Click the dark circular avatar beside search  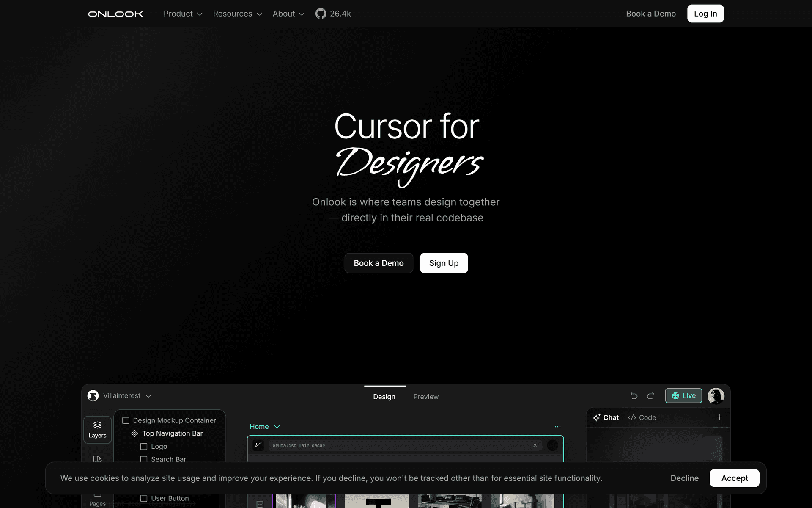(552, 445)
